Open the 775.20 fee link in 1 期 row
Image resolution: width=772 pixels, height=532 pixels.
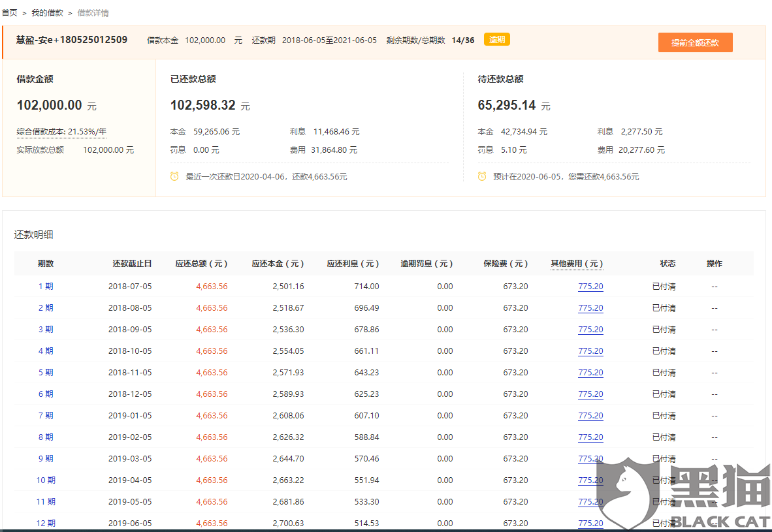(590, 287)
